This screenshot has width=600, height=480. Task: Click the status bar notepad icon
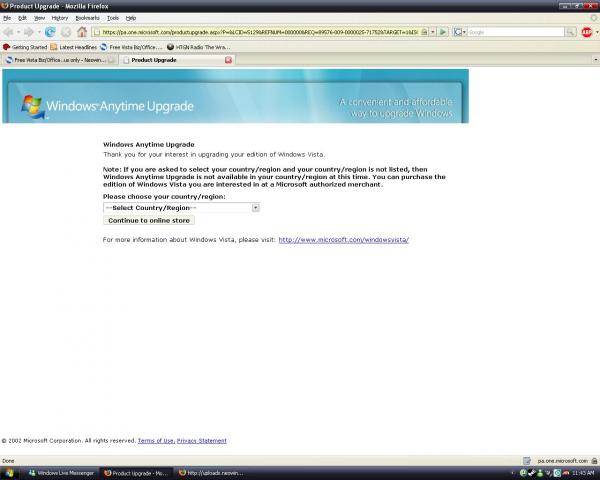tap(527, 461)
